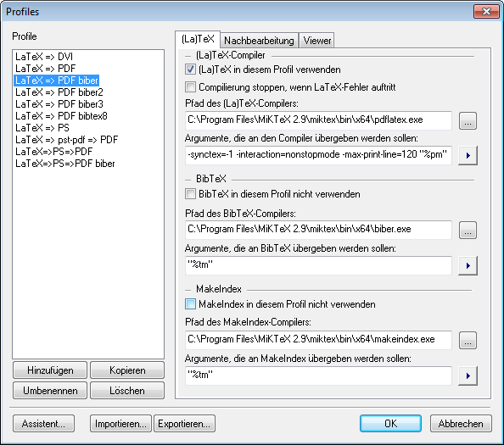The height and width of the screenshot is (445, 504).
Task: Browse for the LaTeX compiler path
Action: [468, 121]
